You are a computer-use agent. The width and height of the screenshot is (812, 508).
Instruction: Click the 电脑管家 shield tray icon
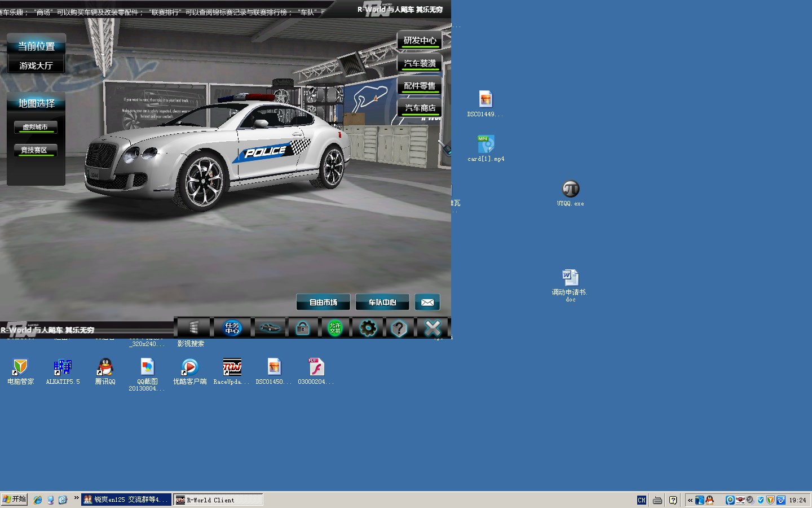[770, 500]
